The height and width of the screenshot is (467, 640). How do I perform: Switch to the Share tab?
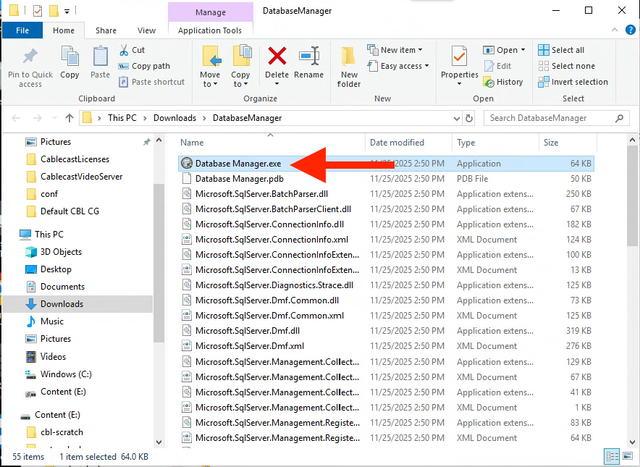(x=106, y=30)
